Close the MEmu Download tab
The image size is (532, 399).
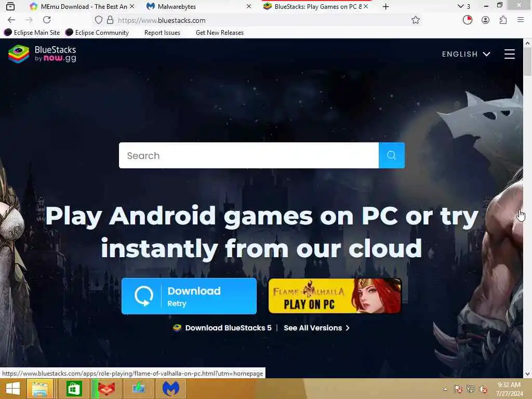point(132,6)
